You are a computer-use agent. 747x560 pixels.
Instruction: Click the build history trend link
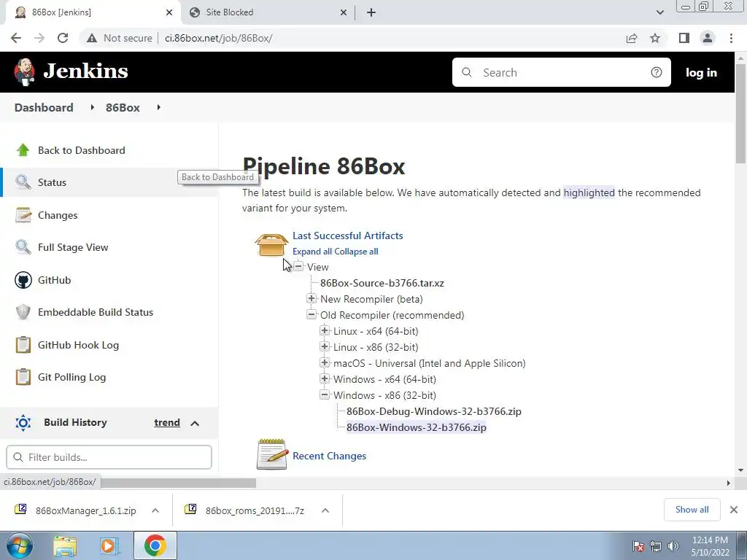(x=167, y=422)
